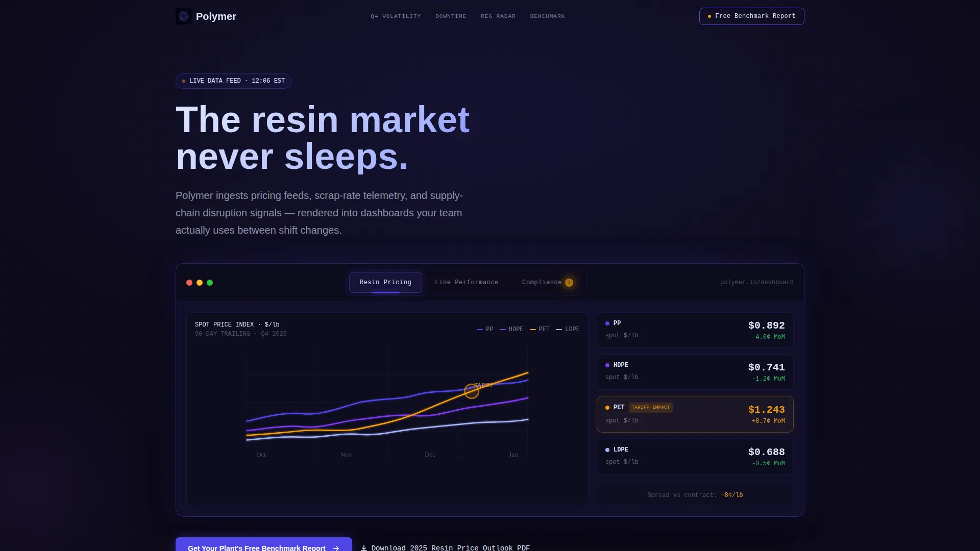Toggle the PET series in chart legend
Screen dimensions: 980x551
pos(540,330)
